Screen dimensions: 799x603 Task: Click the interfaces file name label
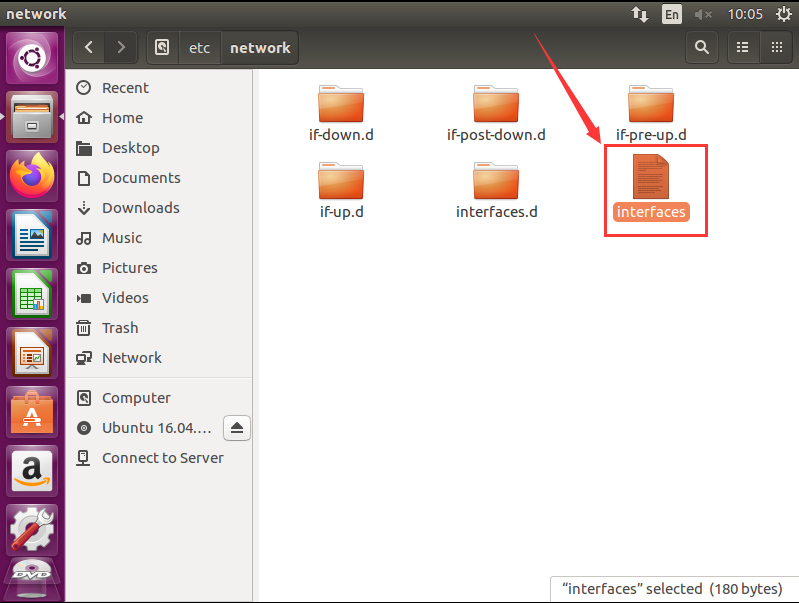[x=651, y=212]
